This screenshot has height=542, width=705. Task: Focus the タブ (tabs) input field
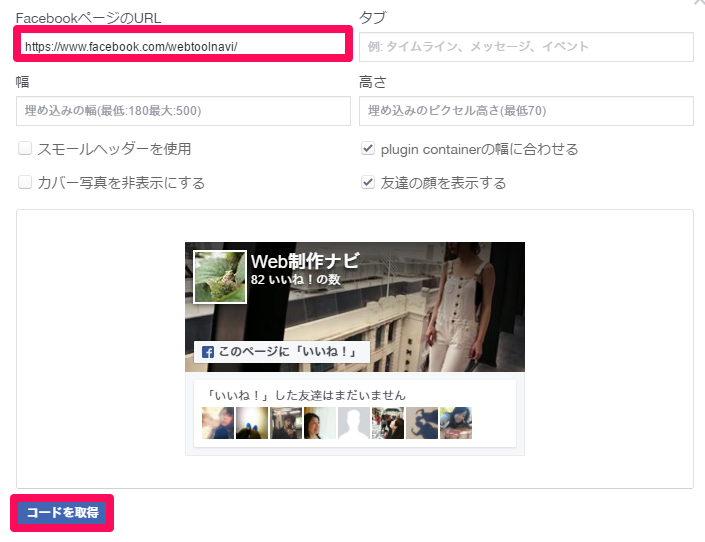526,47
